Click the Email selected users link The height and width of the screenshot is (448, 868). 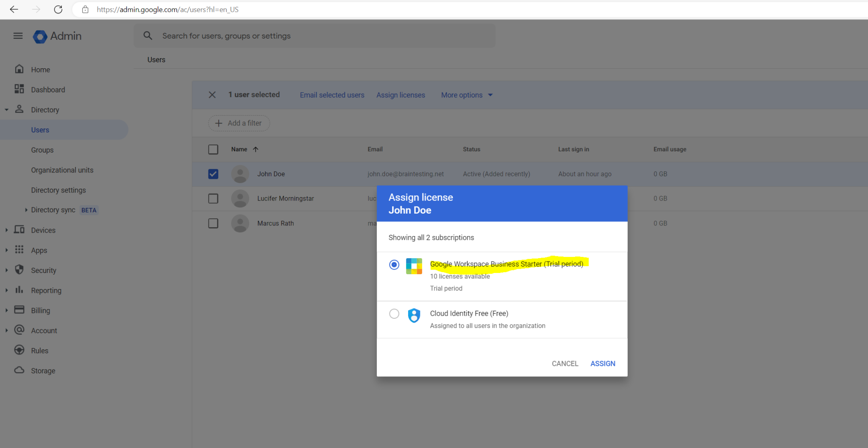click(332, 95)
